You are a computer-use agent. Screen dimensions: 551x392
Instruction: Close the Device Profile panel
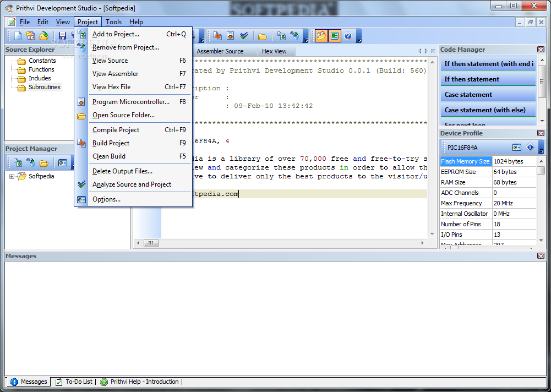pyautogui.click(x=541, y=133)
